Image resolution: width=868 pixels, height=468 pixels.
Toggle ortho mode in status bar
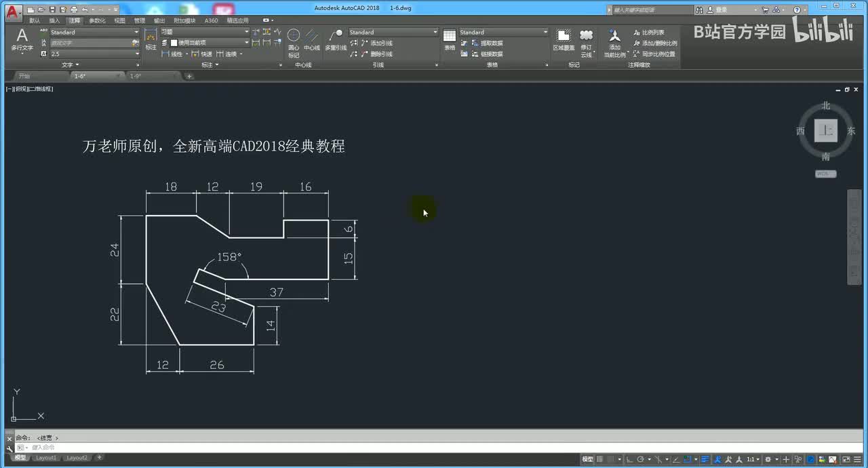pyautogui.click(x=630, y=459)
